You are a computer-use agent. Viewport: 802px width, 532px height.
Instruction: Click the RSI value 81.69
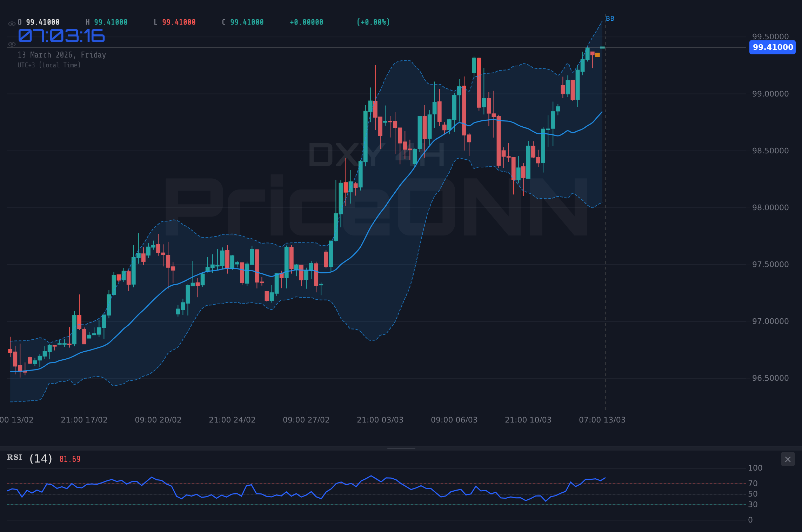(70, 459)
